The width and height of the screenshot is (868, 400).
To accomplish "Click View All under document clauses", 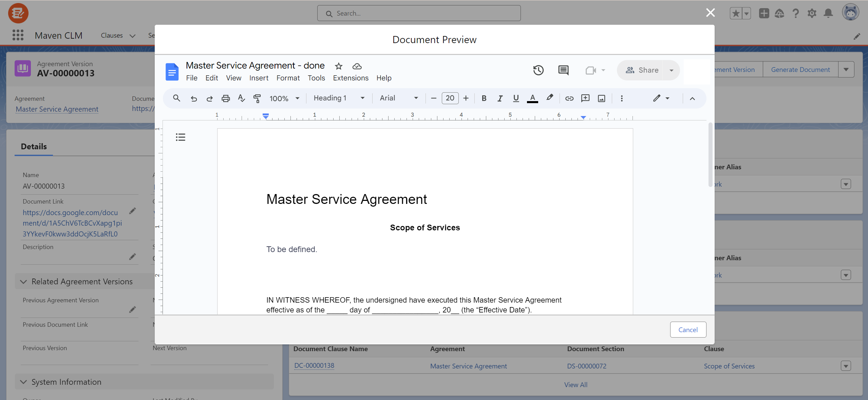I will click(x=575, y=385).
